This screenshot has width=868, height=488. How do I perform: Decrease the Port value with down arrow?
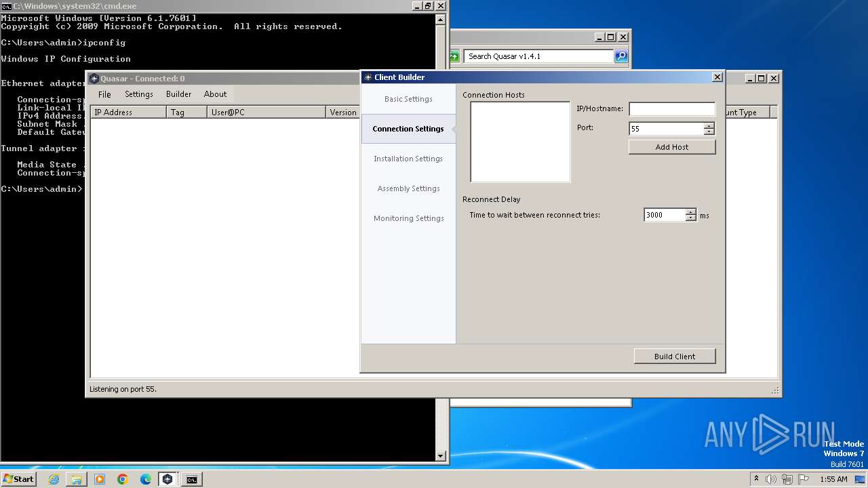[709, 132]
